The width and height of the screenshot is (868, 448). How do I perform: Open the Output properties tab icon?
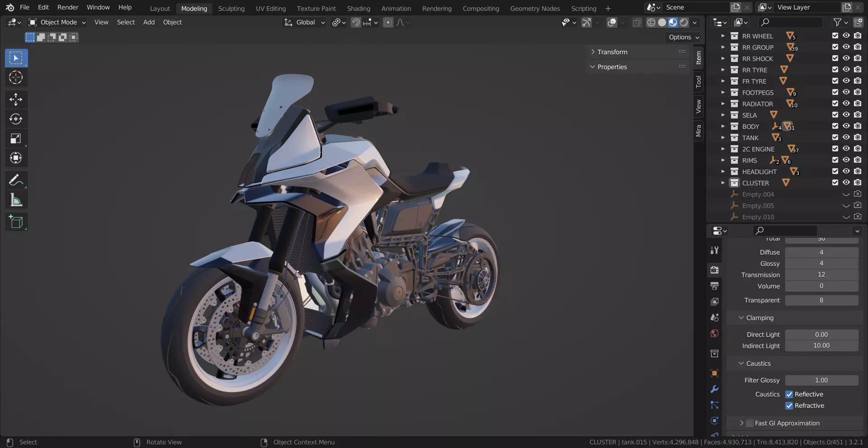714,286
